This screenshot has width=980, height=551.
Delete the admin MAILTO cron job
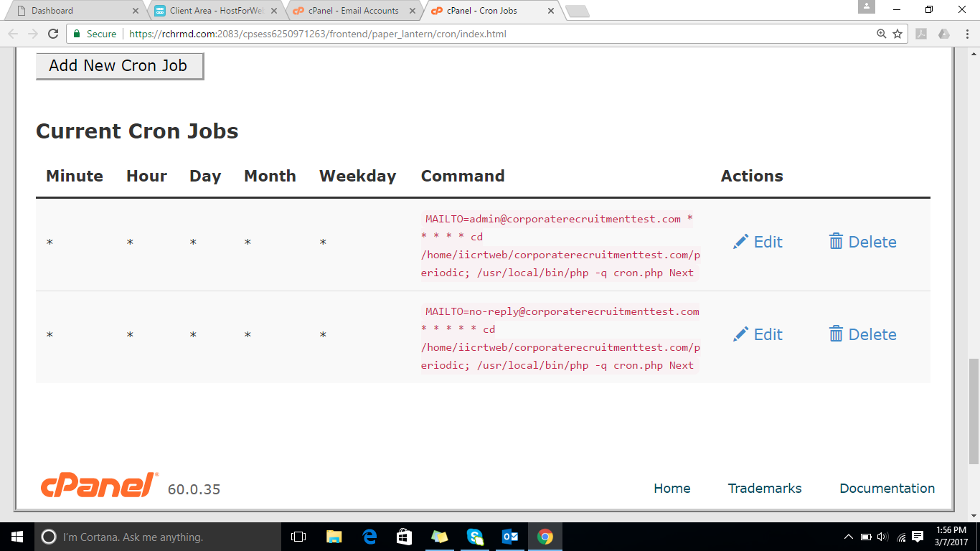(863, 242)
